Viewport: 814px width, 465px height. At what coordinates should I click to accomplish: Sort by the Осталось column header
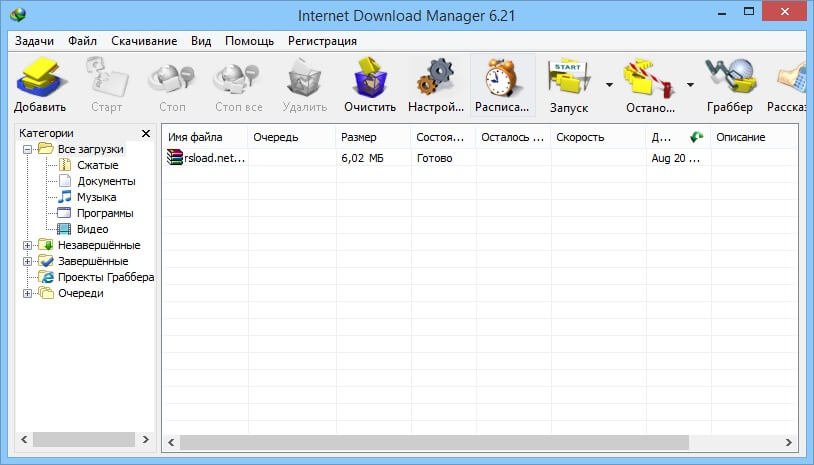[513, 137]
